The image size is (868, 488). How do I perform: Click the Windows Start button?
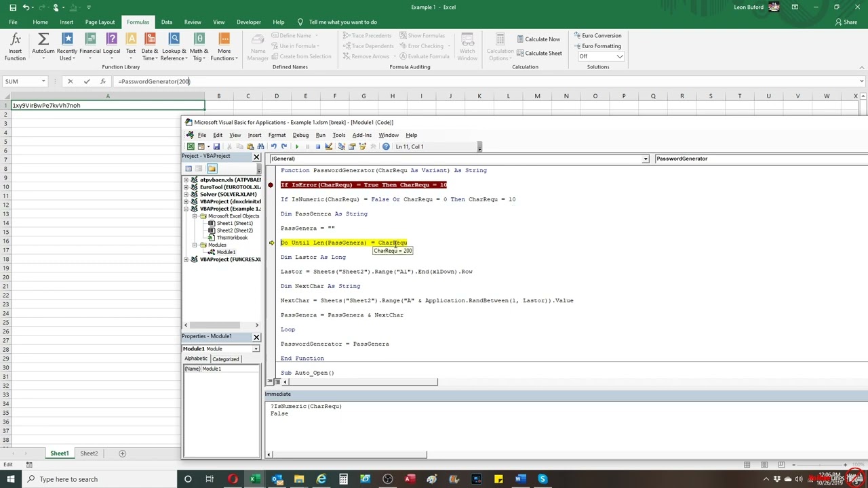click(x=10, y=479)
